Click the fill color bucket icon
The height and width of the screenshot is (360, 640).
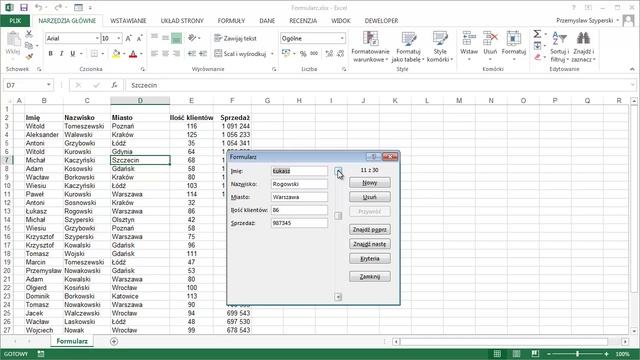click(x=116, y=53)
